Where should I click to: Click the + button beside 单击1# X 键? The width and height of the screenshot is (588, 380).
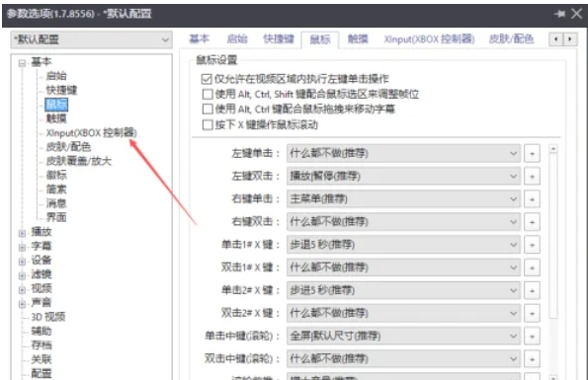pos(532,245)
